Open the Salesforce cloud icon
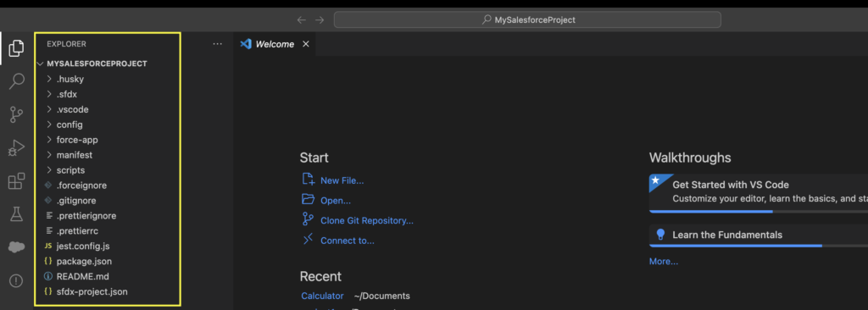The width and height of the screenshot is (868, 310). (x=17, y=247)
